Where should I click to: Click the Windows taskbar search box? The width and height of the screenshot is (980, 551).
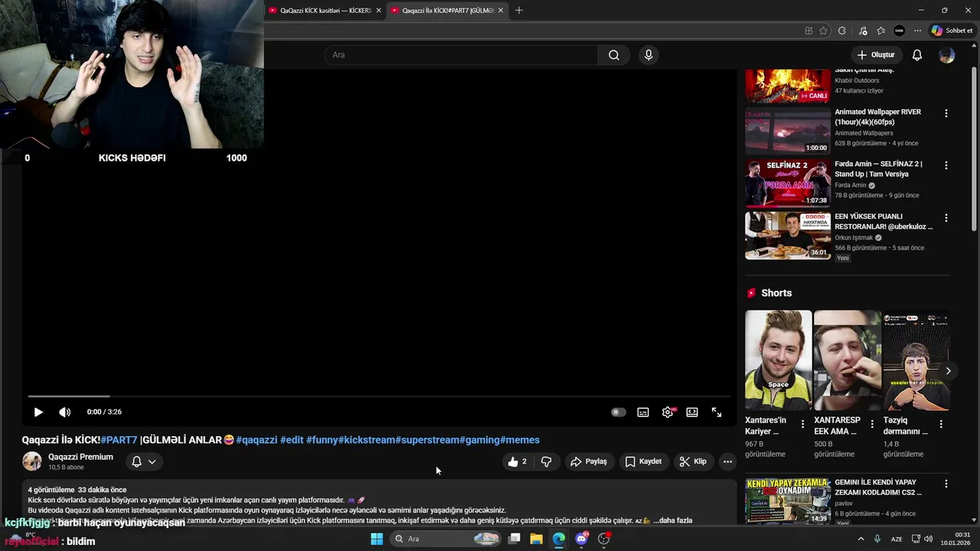447,539
